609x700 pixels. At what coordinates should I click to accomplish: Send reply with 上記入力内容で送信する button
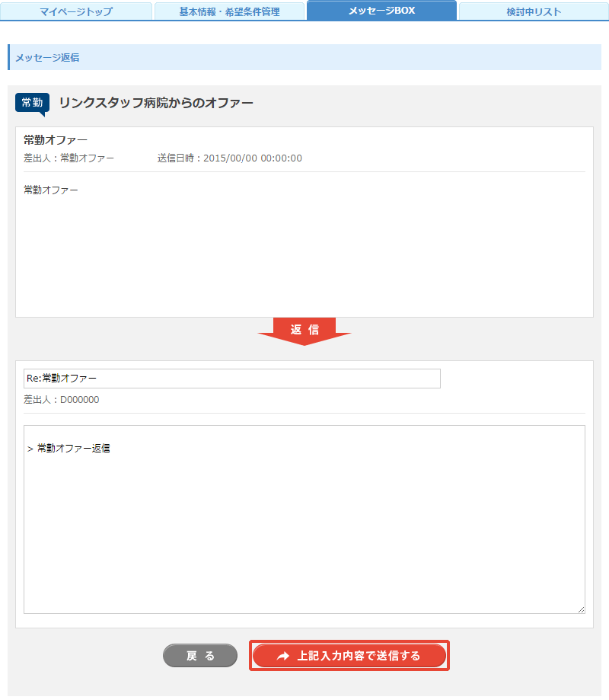click(349, 655)
